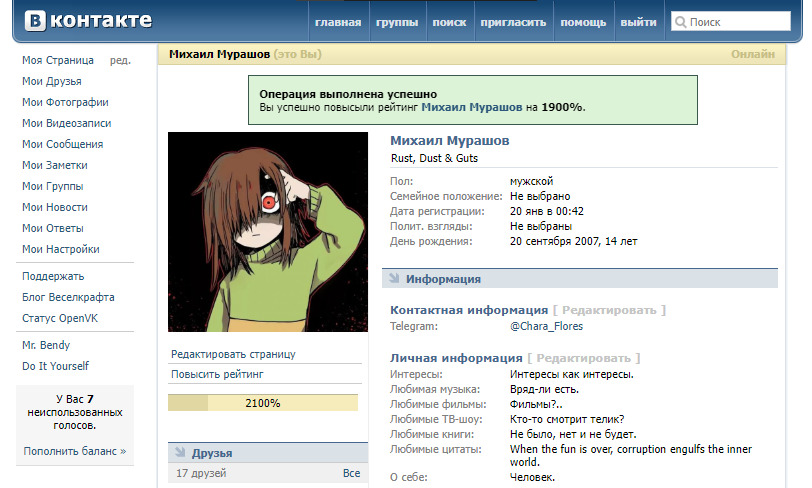Viewport: 812px width, 488px height.
Task: Open the пригласить menu item
Action: (x=513, y=22)
